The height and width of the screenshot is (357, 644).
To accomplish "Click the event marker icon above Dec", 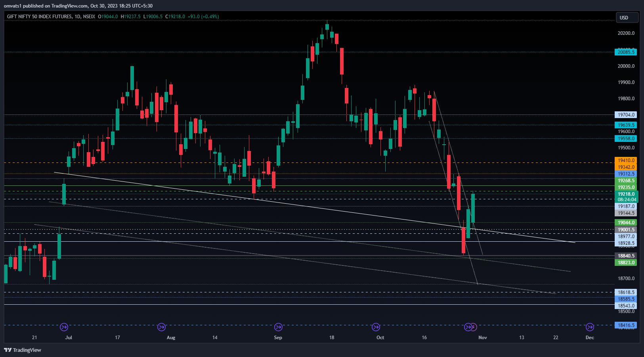I will 590,327.
